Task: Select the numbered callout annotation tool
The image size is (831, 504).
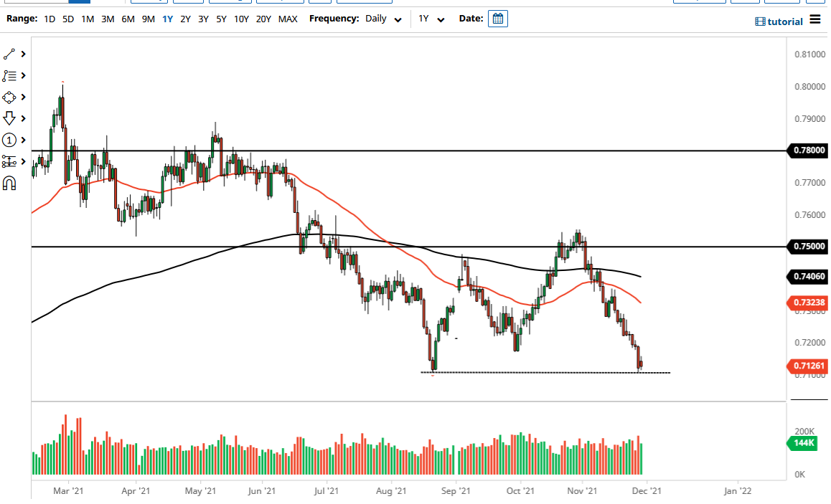Action: (9, 140)
